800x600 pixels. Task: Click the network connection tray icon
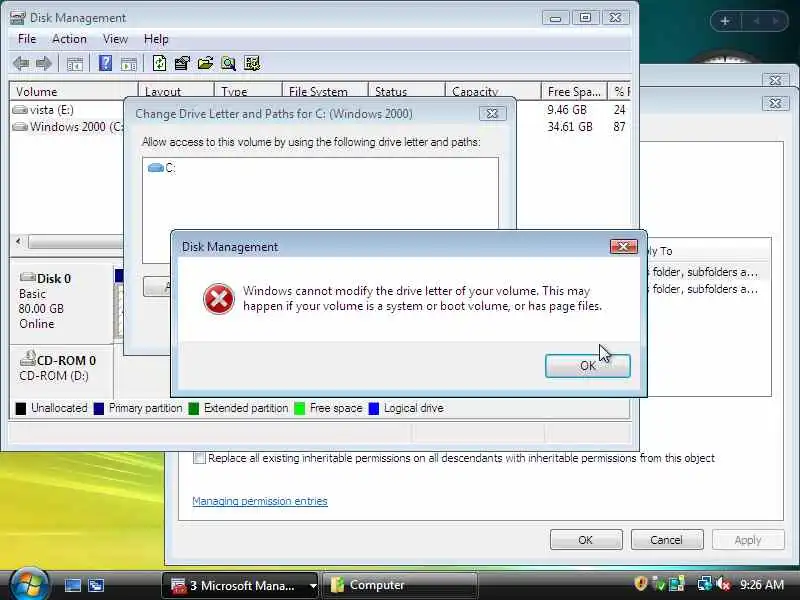(x=705, y=584)
